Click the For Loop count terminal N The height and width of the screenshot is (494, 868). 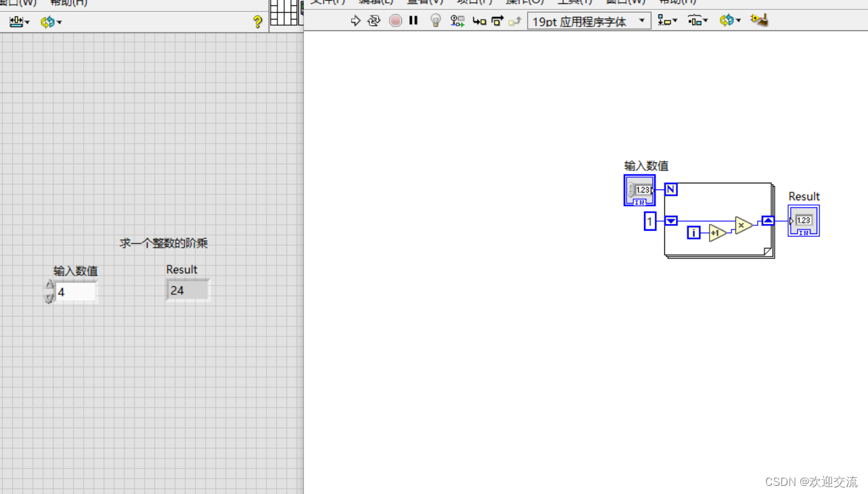point(671,189)
